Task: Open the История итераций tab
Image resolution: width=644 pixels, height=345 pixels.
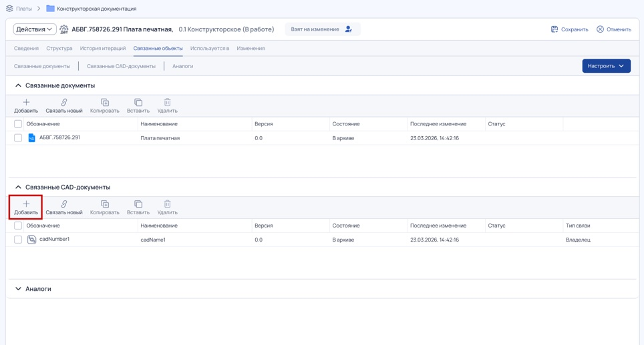Action: [x=103, y=48]
